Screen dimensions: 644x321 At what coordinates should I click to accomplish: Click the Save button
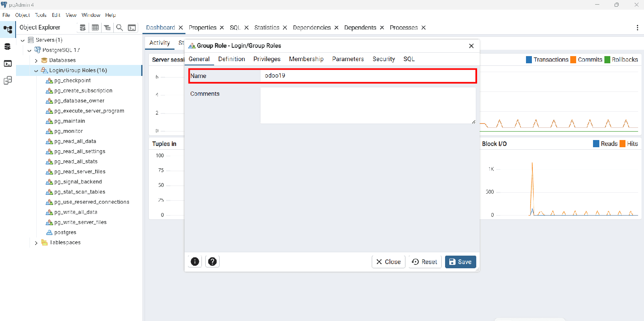pos(461,262)
